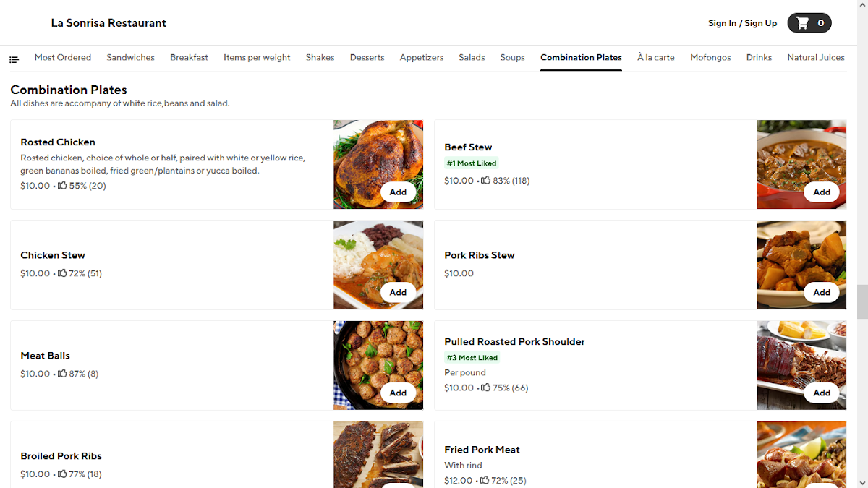The height and width of the screenshot is (488, 868).
Task: Open the Most Ordered tab
Action: pyautogui.click(x=63, y=57)
